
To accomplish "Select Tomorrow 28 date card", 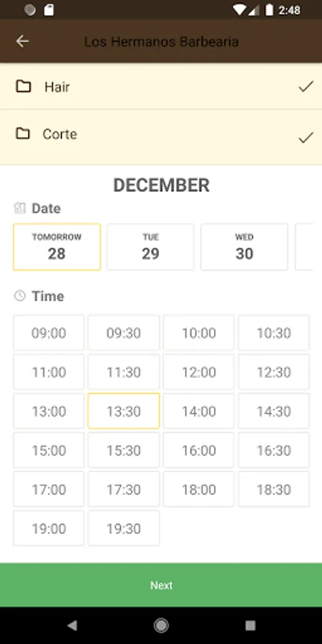I will pyautogui.click(x=57, y=247).
